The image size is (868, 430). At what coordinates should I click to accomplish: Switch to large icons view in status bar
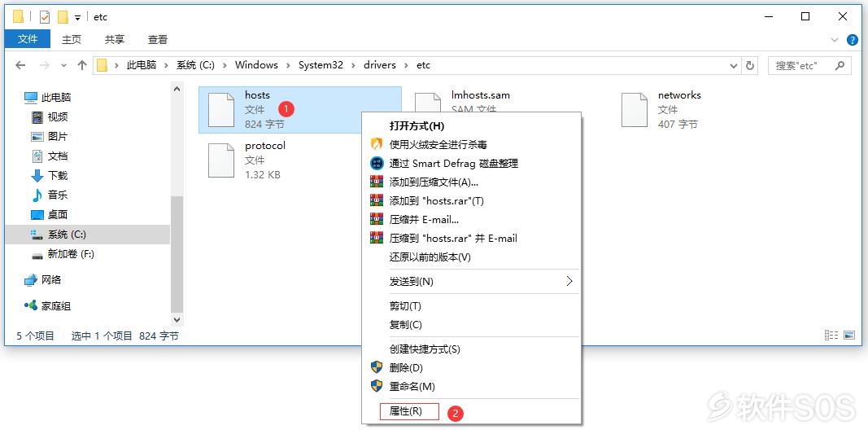pyautogui.click(x=849, y=336)
